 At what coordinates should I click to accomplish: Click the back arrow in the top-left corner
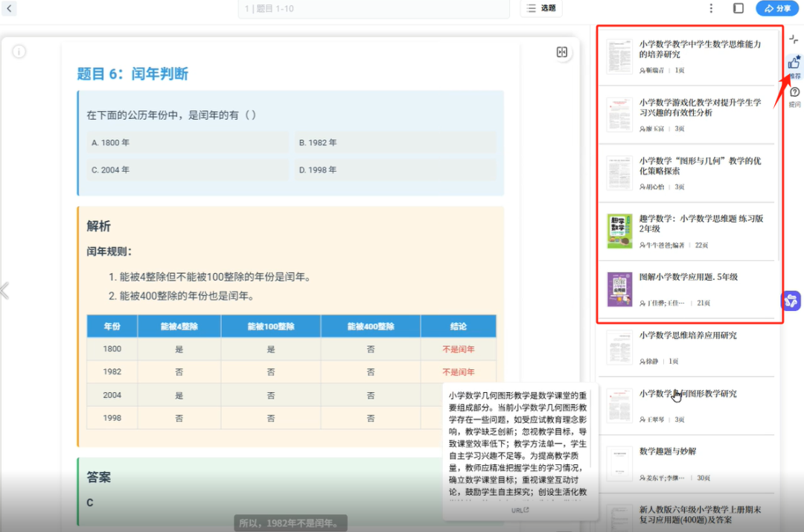[10, 8]
